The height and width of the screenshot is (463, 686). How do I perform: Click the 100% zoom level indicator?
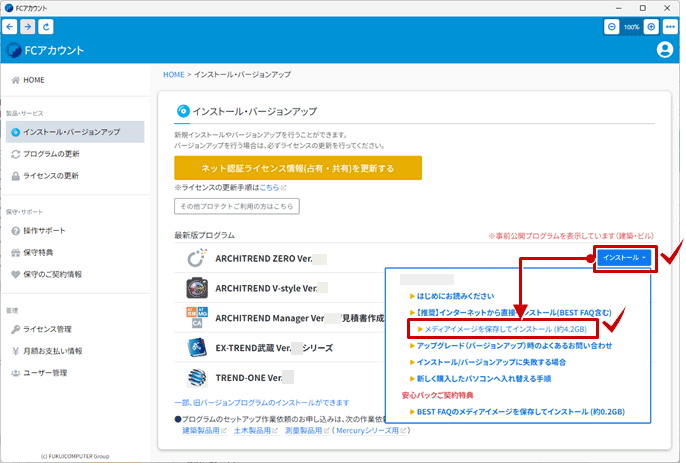[x=631, y=27]
